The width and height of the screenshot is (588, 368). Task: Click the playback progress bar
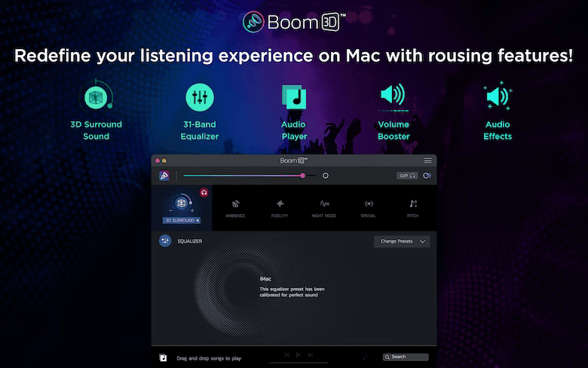[299, 363]
